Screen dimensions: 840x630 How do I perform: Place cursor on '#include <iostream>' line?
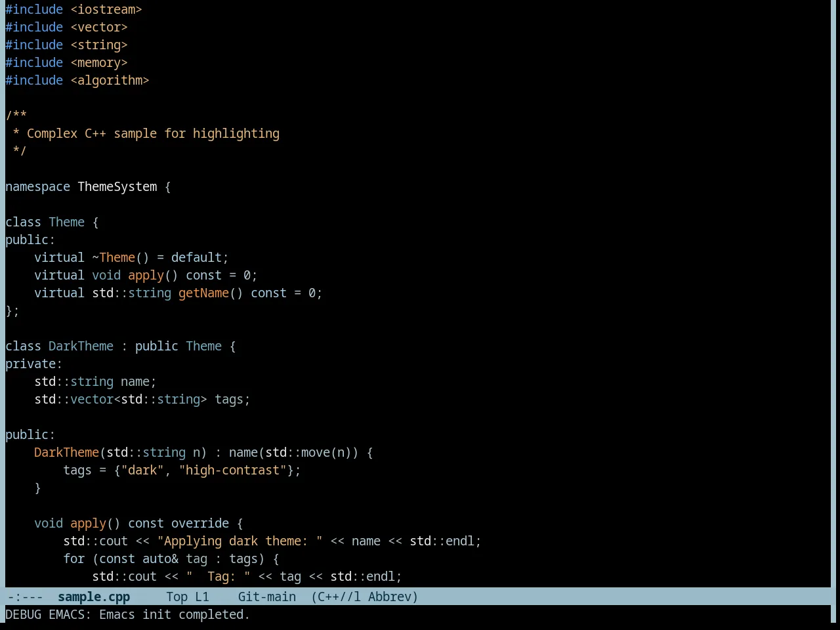point(73,9)
